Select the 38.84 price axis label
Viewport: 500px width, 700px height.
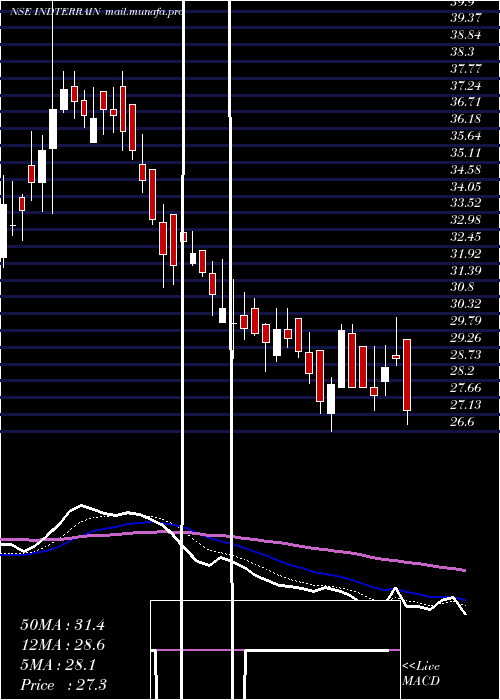click(467, 34)
